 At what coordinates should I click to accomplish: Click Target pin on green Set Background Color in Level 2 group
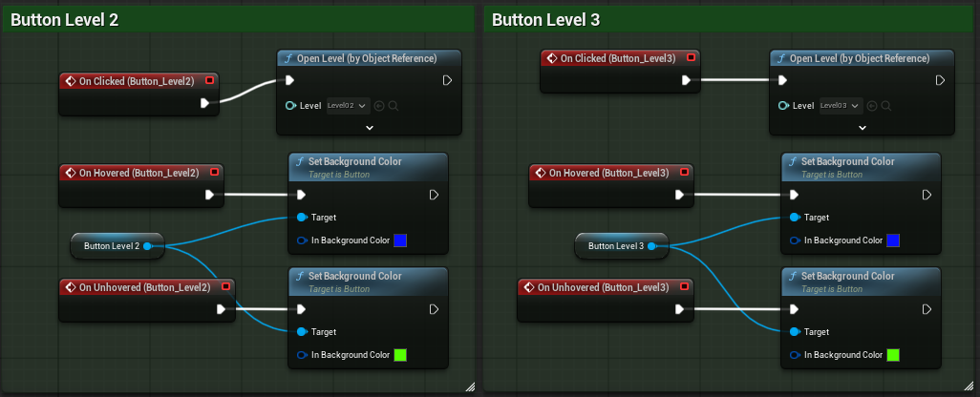(302, 331)
